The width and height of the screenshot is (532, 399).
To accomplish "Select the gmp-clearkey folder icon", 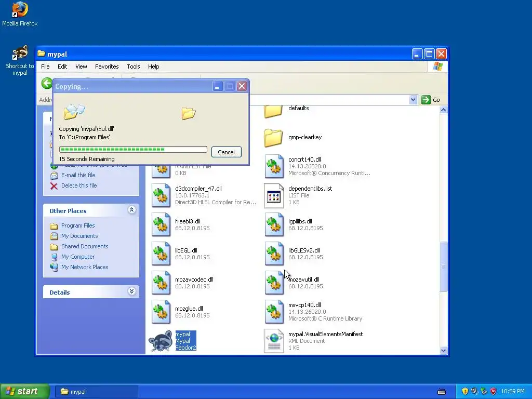I will [x=273, y=138].
